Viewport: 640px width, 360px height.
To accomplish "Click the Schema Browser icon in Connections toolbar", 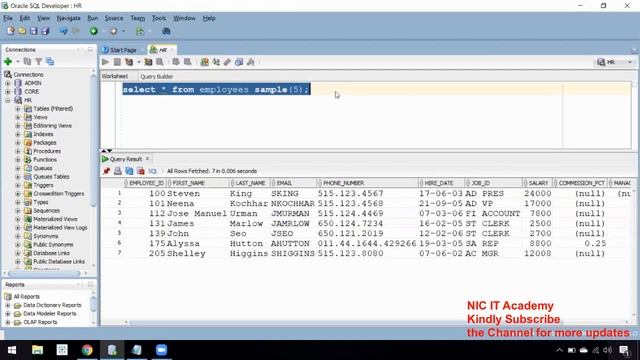I will pyautogui.click(x=50, y=62).
